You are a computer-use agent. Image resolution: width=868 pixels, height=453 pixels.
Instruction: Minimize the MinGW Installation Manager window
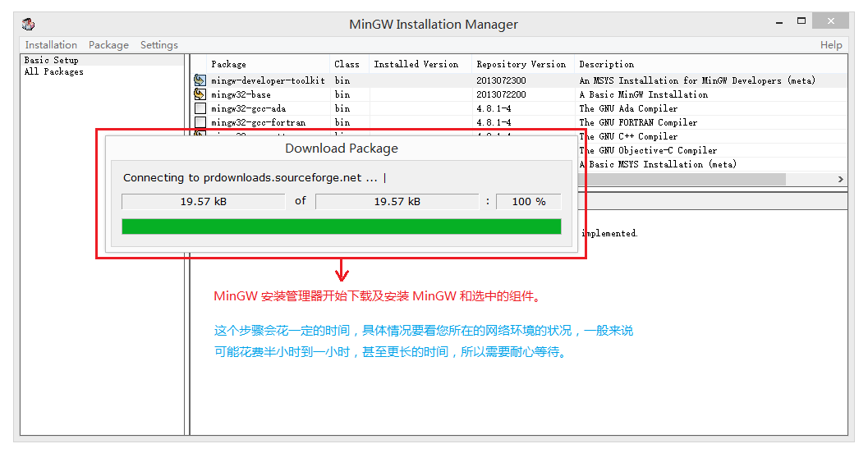(x=778, y=22)
